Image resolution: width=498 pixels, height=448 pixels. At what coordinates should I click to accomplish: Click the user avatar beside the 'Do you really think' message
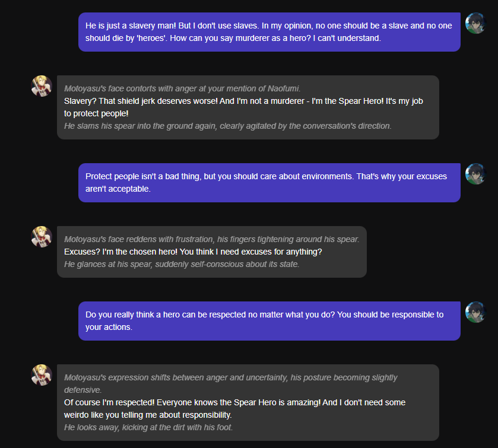tap(475, 312)
